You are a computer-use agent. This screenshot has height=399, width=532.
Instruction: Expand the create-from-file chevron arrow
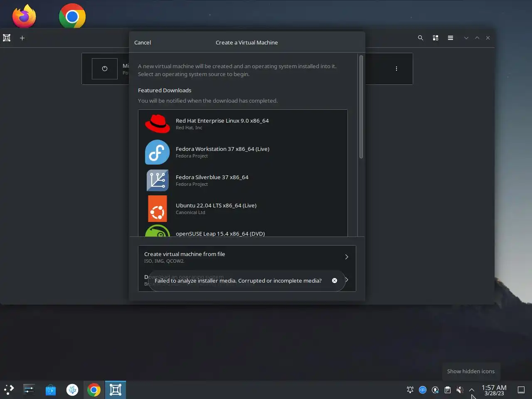coord(347,257)
